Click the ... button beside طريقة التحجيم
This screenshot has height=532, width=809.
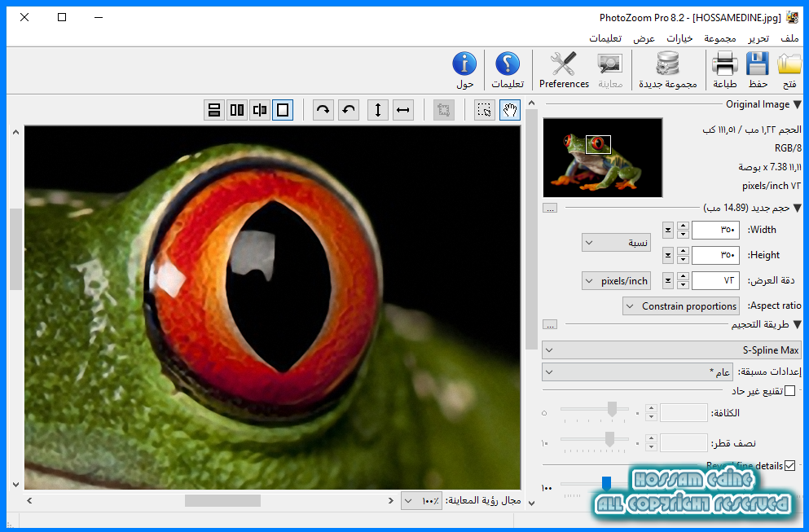click(550, 324)
